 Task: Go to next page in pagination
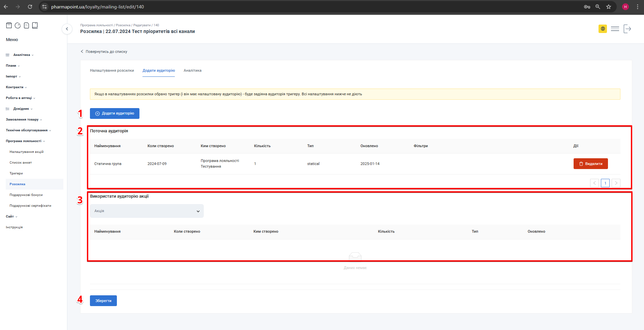click(x=616, y=183)
